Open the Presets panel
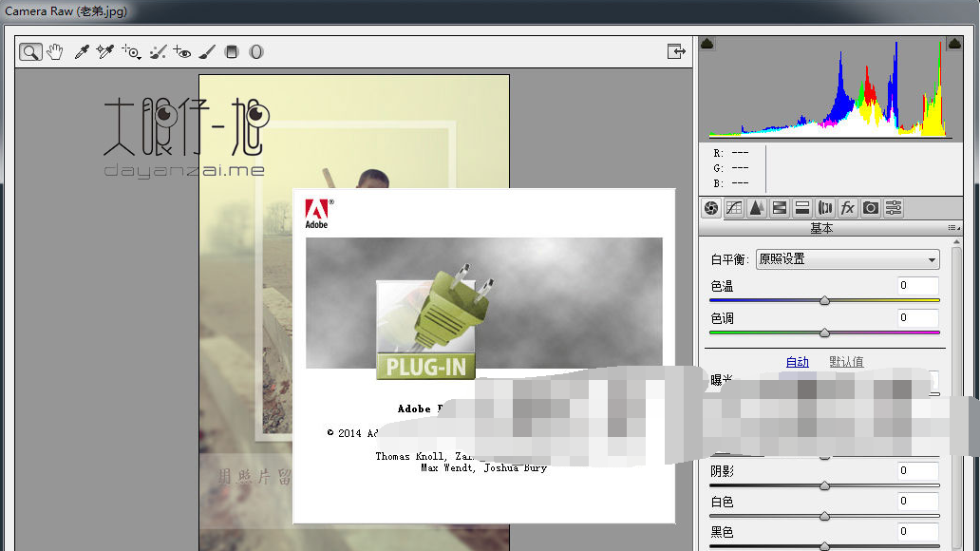Image resolution: width=980 pixels, height=551 pixels. coord(894,208)
